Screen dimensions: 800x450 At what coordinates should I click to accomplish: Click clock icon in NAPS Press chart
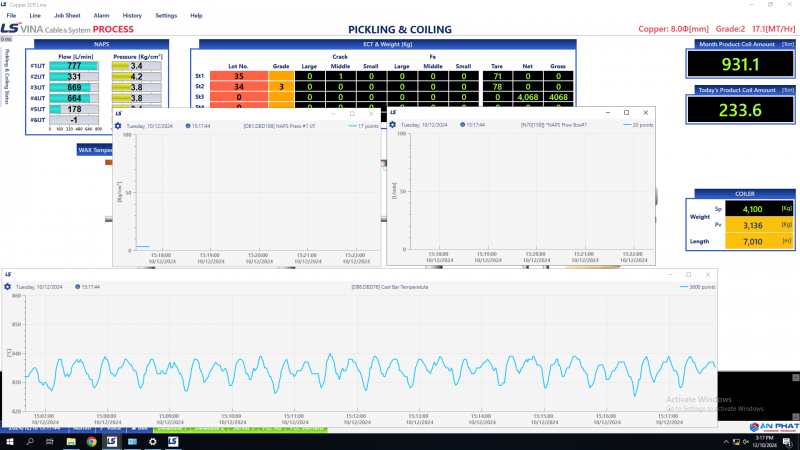pyautogui.click(x=187, y=125)
